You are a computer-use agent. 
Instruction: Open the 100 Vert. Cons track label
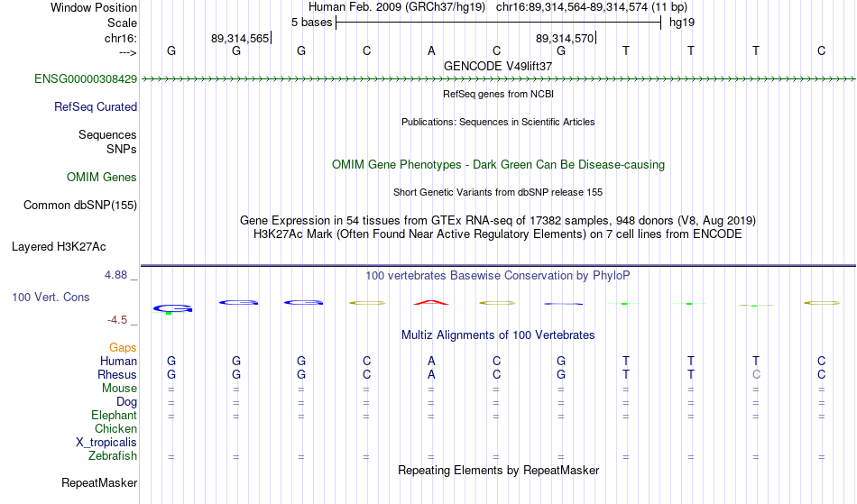click(51, 297)
